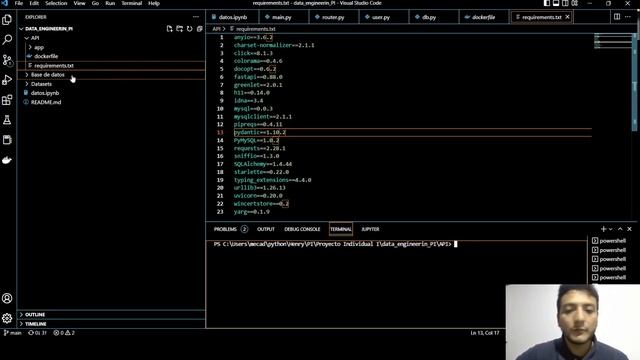Viewport: 640px width, 360px height.
Task: Open the Run and Debug view
Action: 7,80
